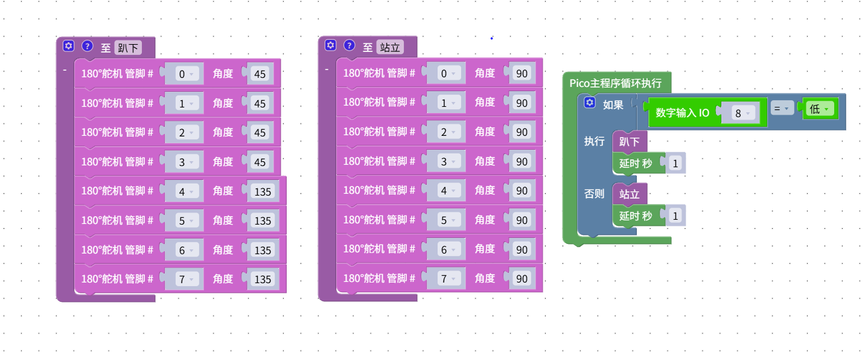Image resolution: width=868 pixels, height=355 pixels.
Task: Click the 否则 label on the if block
Action: click(594, 194)
